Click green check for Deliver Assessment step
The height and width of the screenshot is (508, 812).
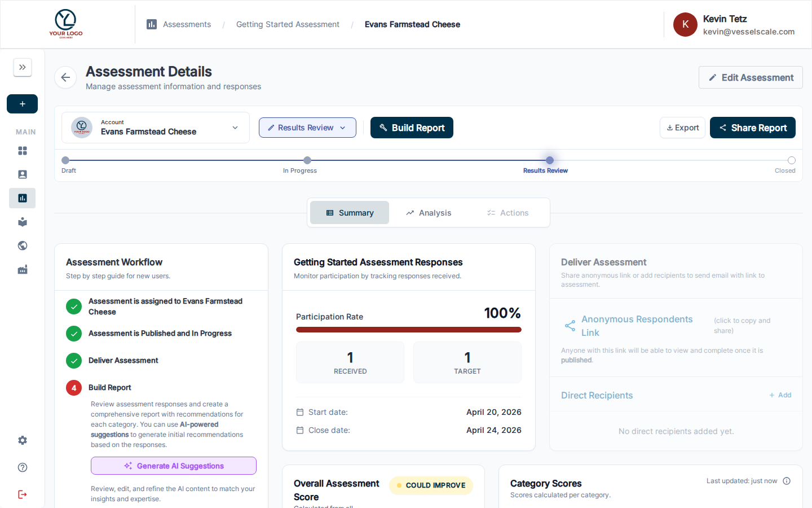tap(74, 360)
